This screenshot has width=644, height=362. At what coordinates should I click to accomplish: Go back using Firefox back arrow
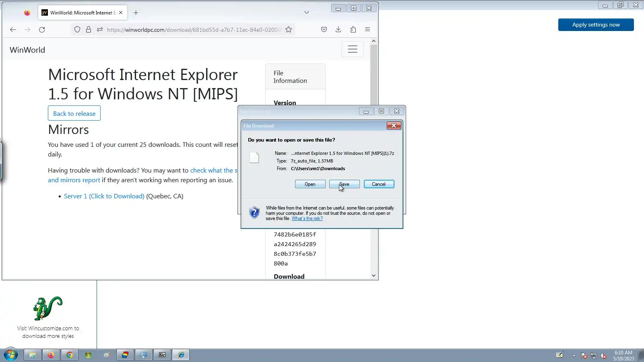coord(13,29)
